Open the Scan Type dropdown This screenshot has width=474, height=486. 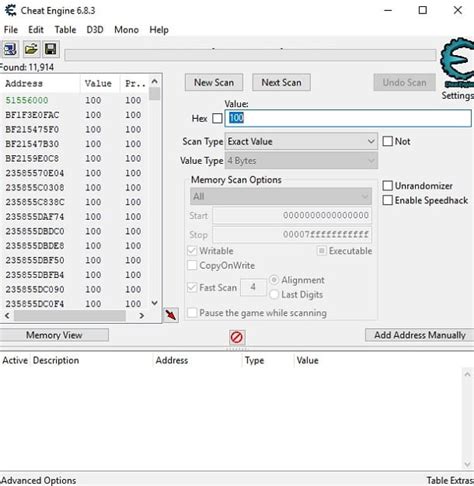point(301,141)
